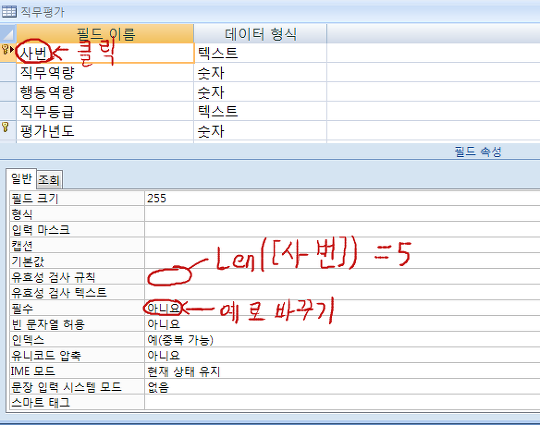
Task: Click the 사번 field name cell
Action: 105,53
